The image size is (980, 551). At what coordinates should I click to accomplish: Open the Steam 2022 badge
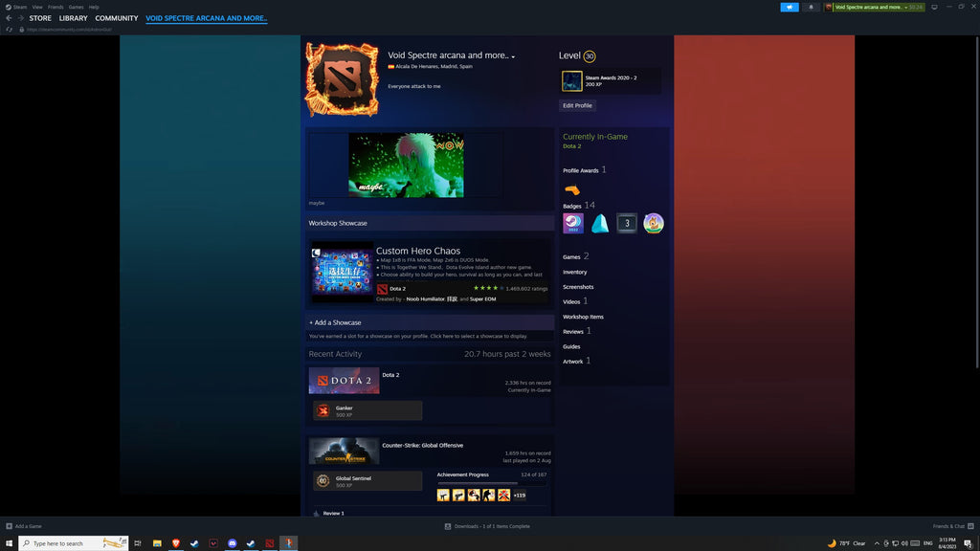(572, 224)
